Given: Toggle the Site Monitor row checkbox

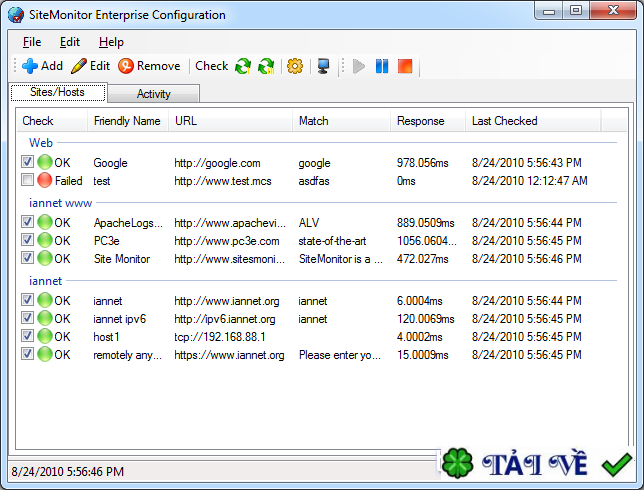Looking at the screenshot, I should (x=28, y=258).
